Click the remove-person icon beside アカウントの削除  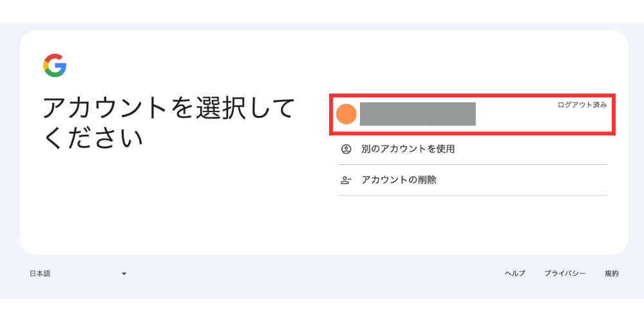[346, 180]
